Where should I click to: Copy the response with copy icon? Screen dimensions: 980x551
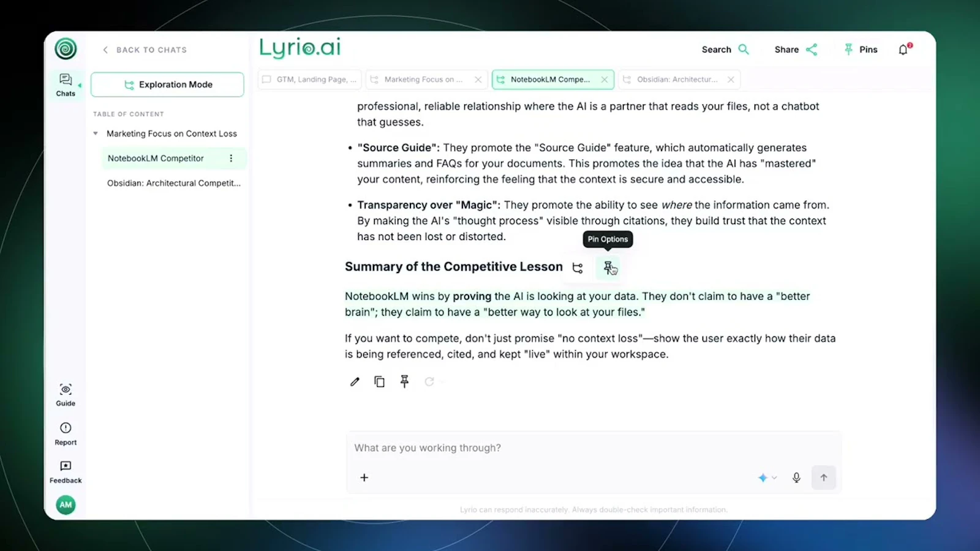380,382
